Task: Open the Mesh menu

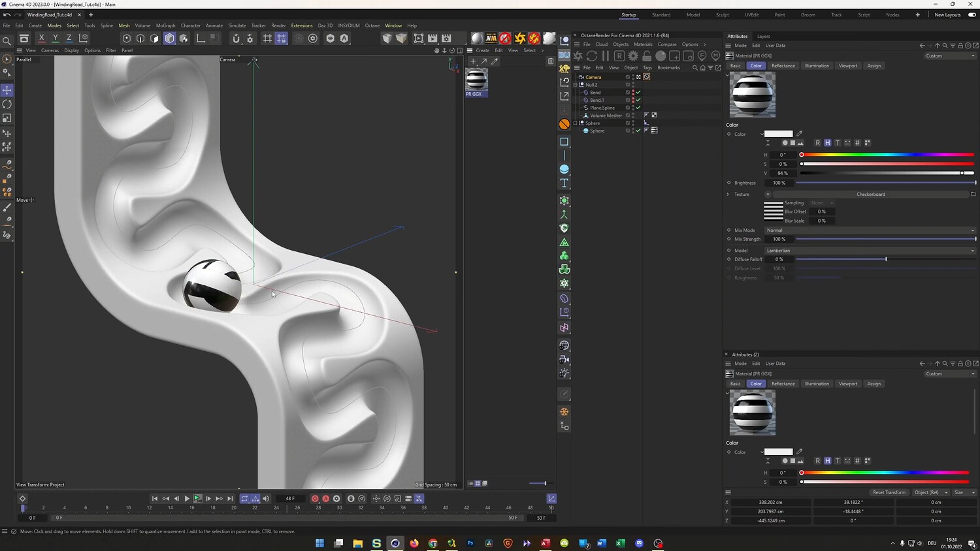Action: tap(124, 25)
